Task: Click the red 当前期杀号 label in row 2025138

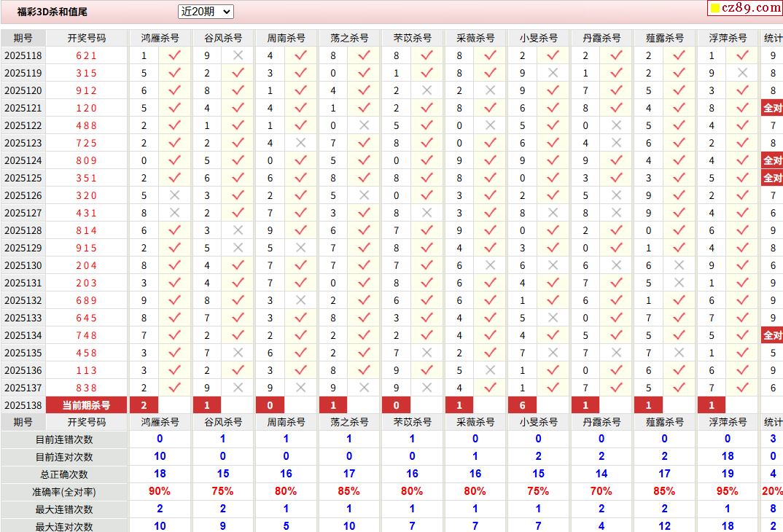Action: (86, 405)
